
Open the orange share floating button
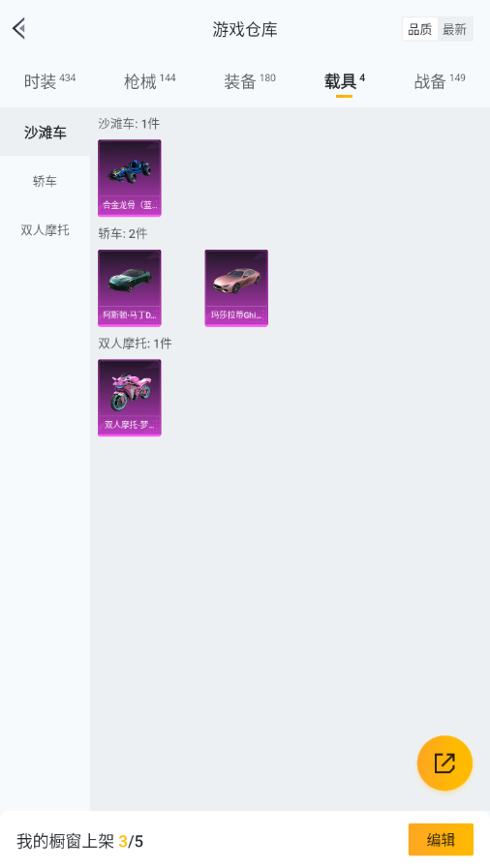[444, 763]
